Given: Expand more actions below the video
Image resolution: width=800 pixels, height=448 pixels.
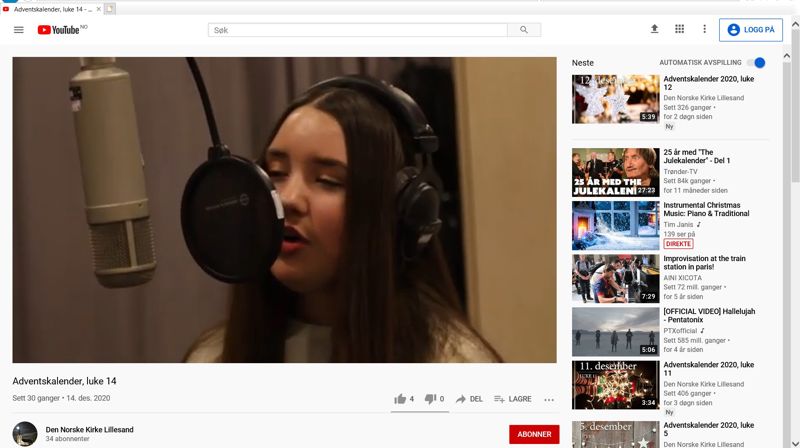Looking at the screenshot, I should 549,400.
